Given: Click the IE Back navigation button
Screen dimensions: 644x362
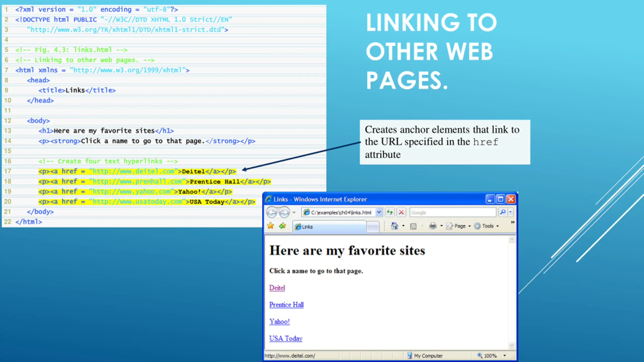Looking at the screenshot, I should click(272, 212).
